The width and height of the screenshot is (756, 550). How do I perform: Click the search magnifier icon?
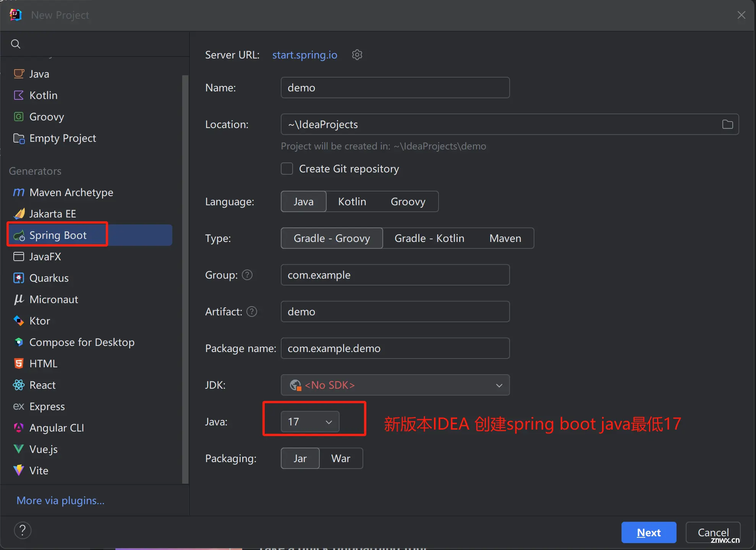pos(16,44)
